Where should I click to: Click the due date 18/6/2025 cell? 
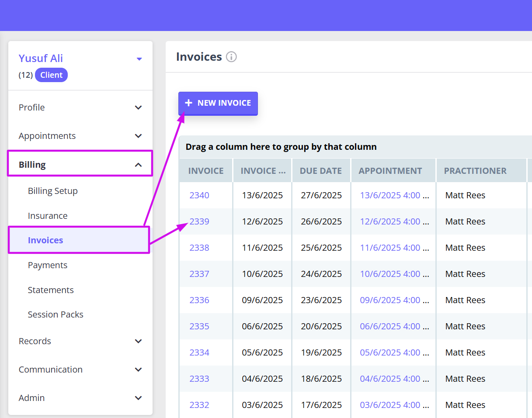[x=321, y=379]
